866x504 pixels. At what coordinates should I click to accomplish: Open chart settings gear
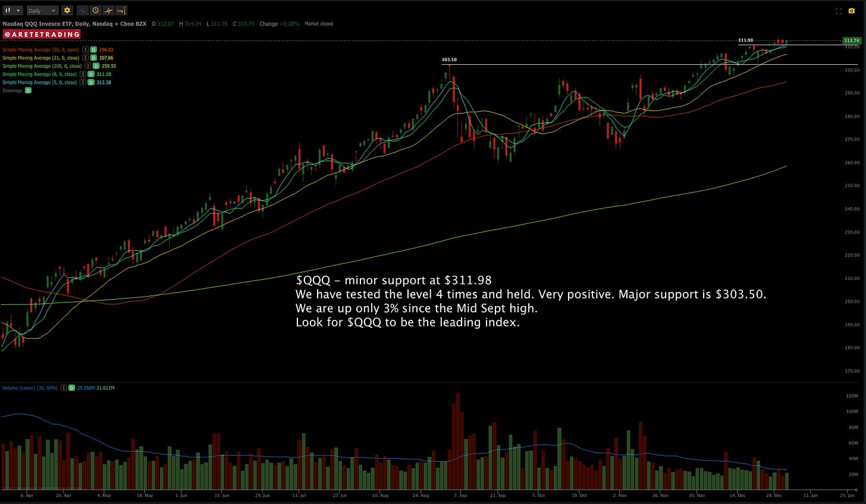click(x=67, y=11)
